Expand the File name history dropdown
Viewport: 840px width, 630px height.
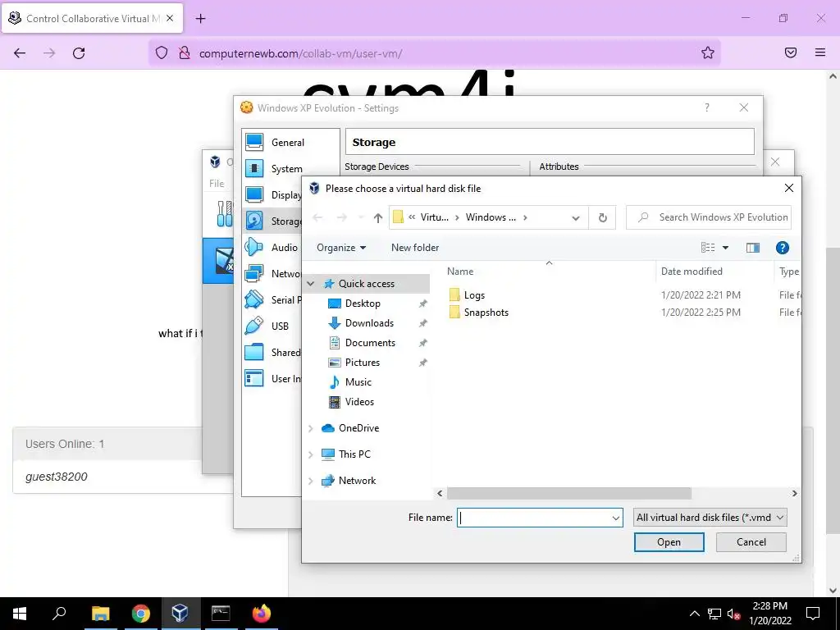[615, 518]
